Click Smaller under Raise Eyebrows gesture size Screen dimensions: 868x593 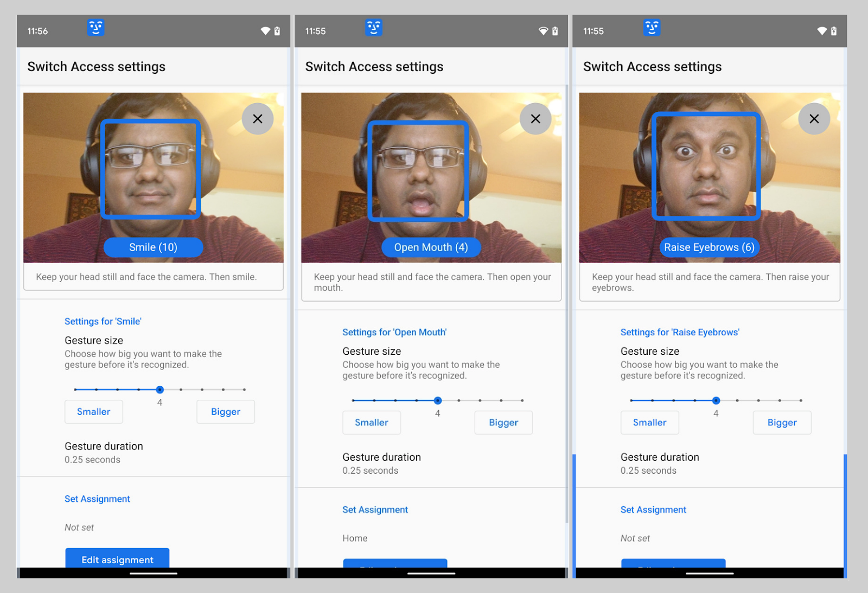(649, 423)
